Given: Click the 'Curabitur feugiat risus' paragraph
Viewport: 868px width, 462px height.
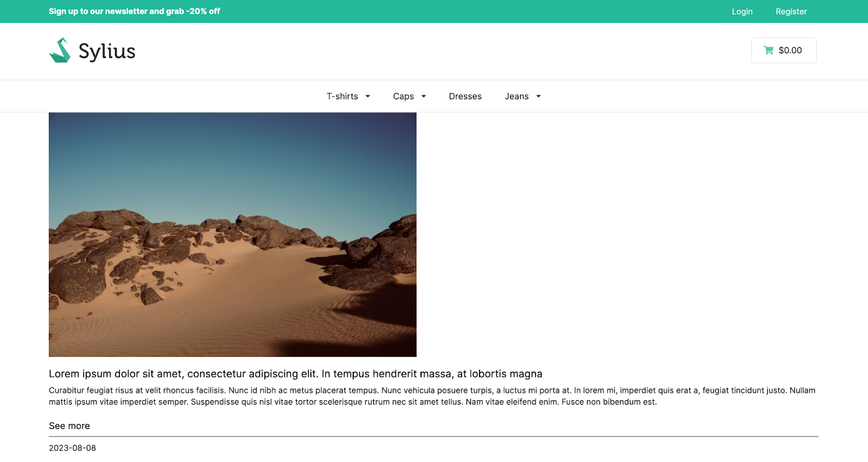Looking at the screenshot, I should [432, 396].
